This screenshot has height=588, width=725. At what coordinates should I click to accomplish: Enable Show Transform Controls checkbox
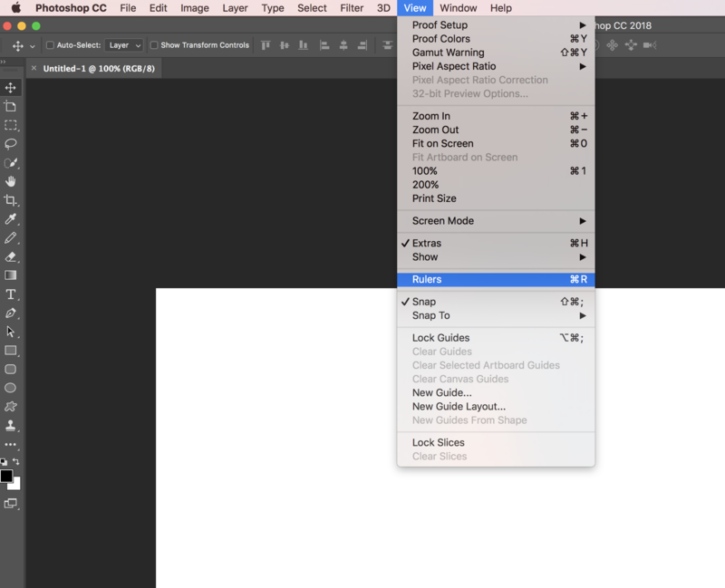(x=154, y=45)
